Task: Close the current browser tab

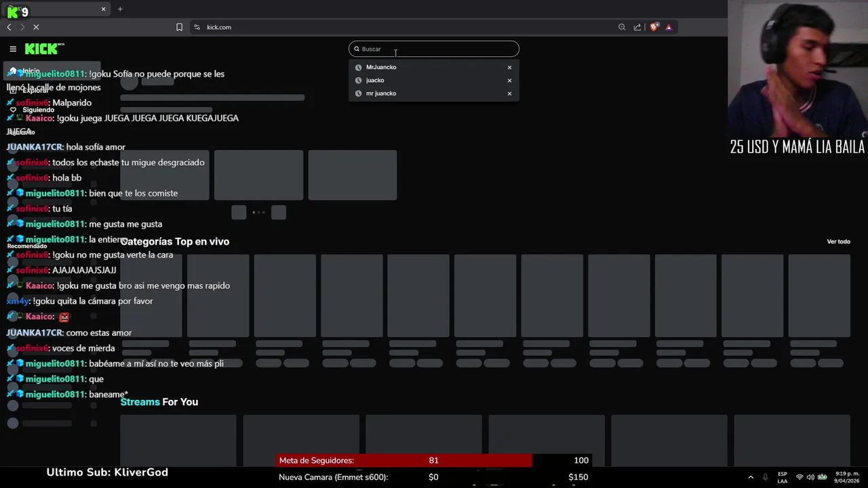Action: [103, 9]
